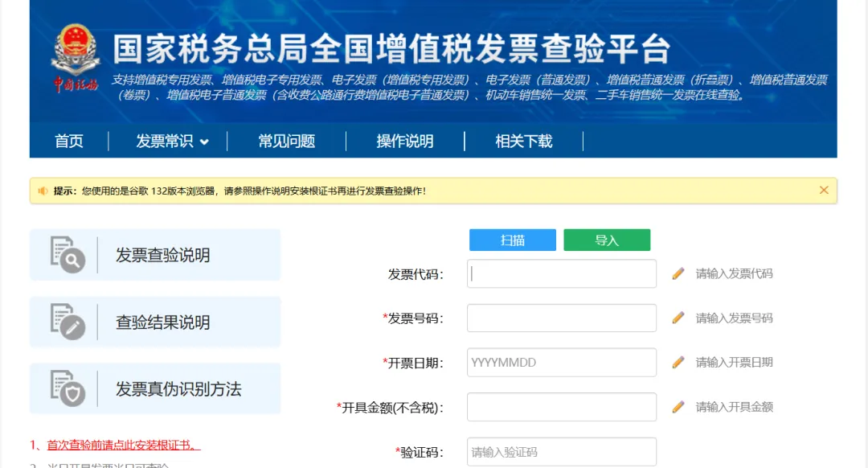Click the document edit icon for 查验结果说明
The height and width of the screenshot is (468, 868).
pos(68,322)
